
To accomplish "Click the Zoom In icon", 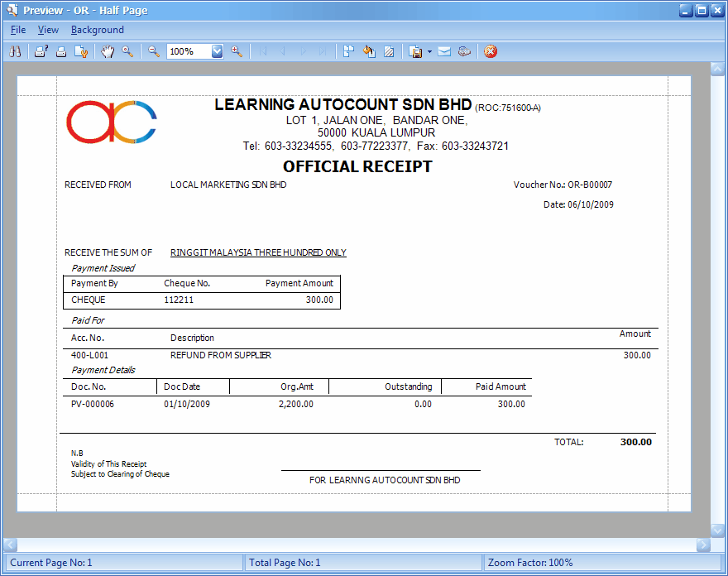I will 237,51.
